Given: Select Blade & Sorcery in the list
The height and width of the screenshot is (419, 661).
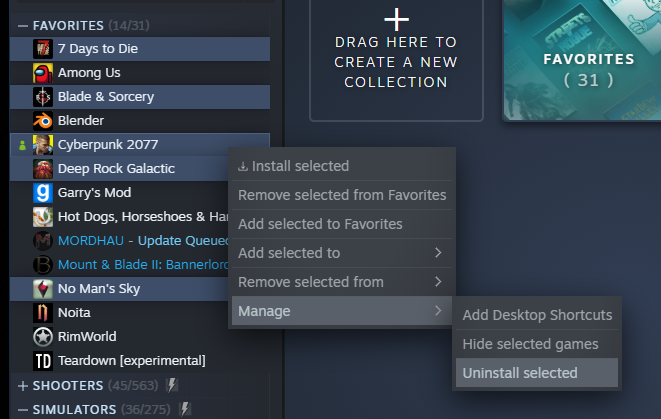Looking at the screenshot, I should click(140, 97).
